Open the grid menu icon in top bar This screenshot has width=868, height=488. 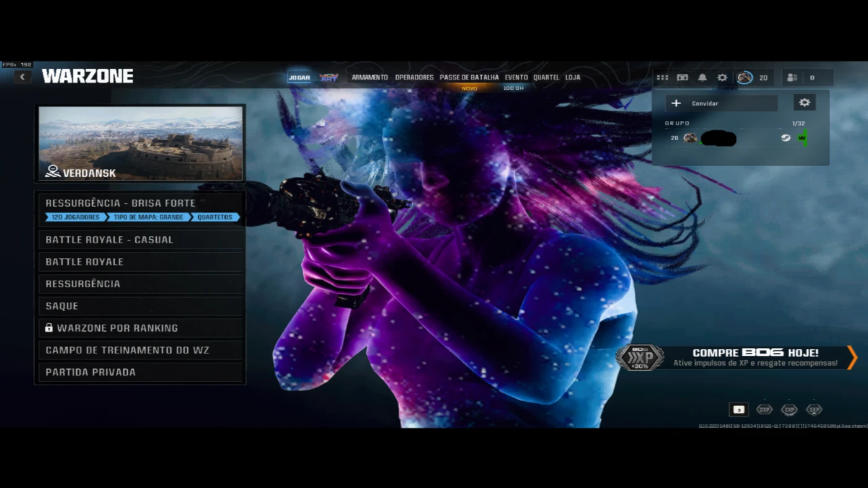[662, 78]
